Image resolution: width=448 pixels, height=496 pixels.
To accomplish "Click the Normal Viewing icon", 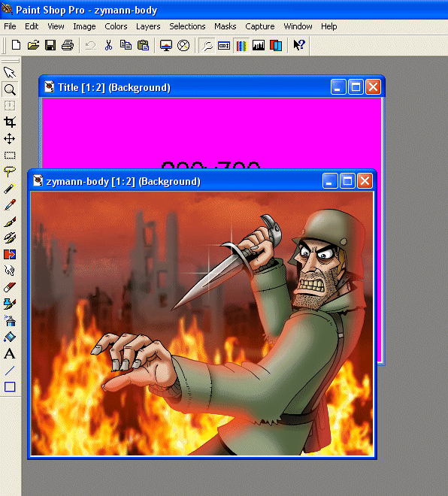I will (x=183, y=45).
